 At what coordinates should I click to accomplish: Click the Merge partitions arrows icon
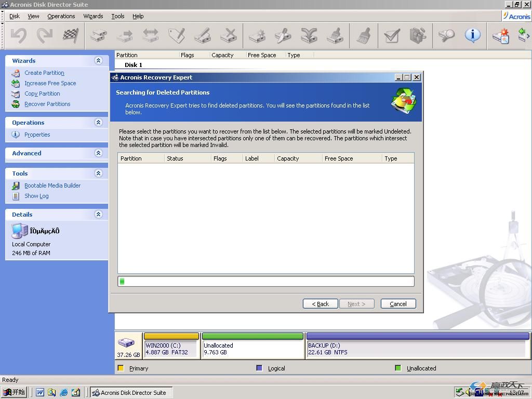click(x=309, y=36)
